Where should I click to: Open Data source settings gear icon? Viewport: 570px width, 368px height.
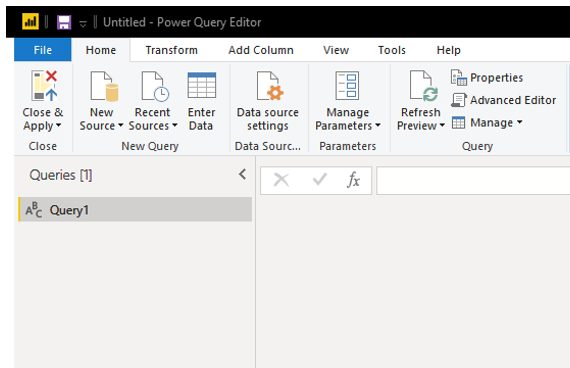coord(270,86)
